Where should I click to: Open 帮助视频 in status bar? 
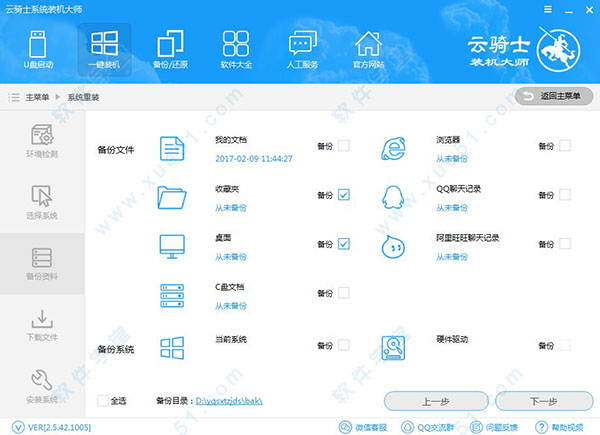coord(559,427)
